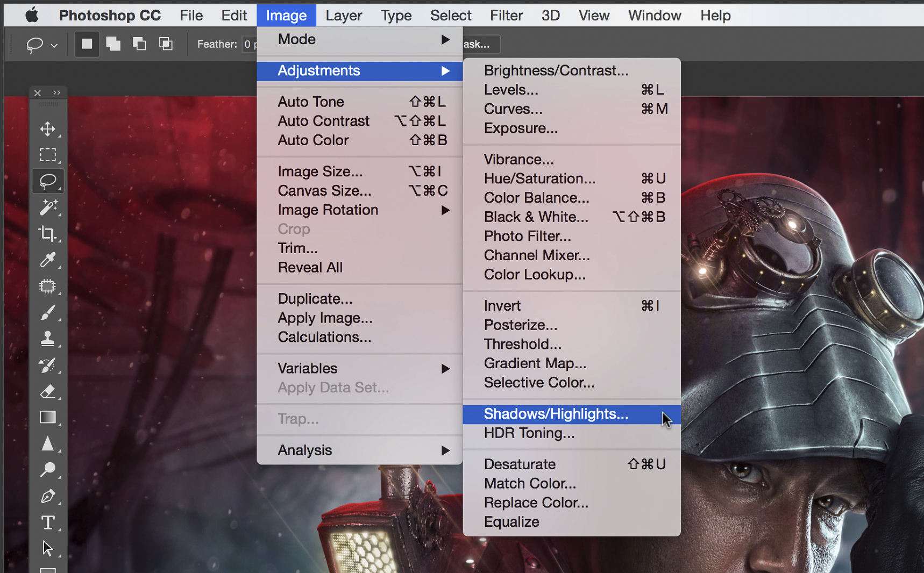
Task: Open the Filter menu
Action: click(x=506, y=16)
